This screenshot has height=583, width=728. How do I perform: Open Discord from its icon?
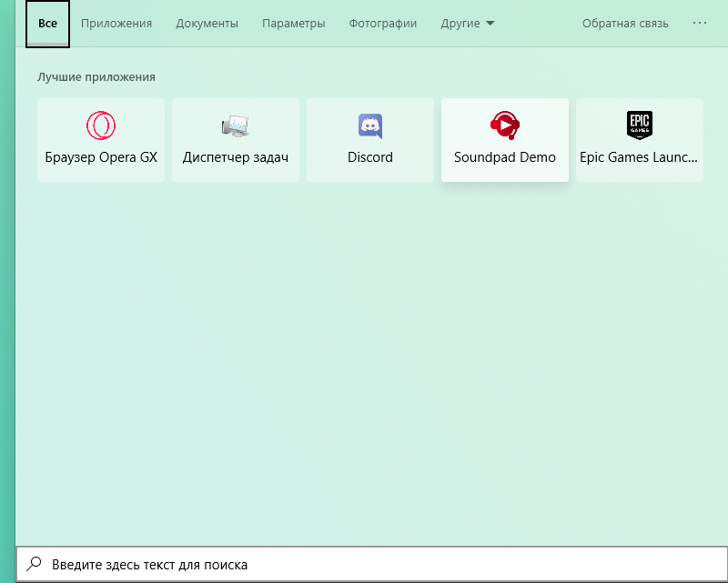pos(370,126)
